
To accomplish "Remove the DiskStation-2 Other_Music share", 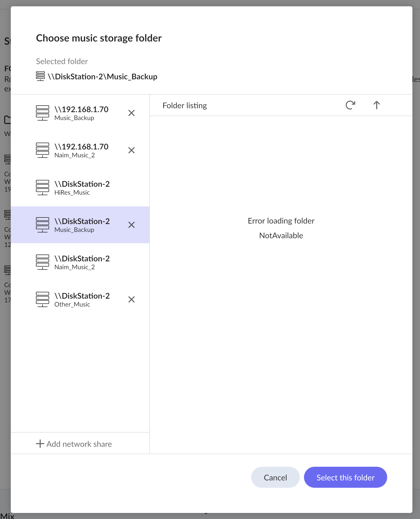I will (131, 299).
